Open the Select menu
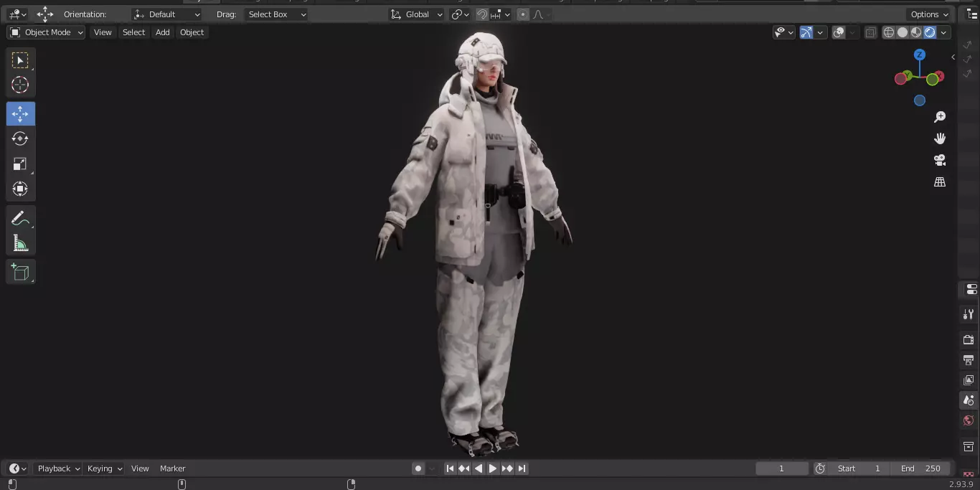This screenshot has height=490, width=980. [133, 32]
